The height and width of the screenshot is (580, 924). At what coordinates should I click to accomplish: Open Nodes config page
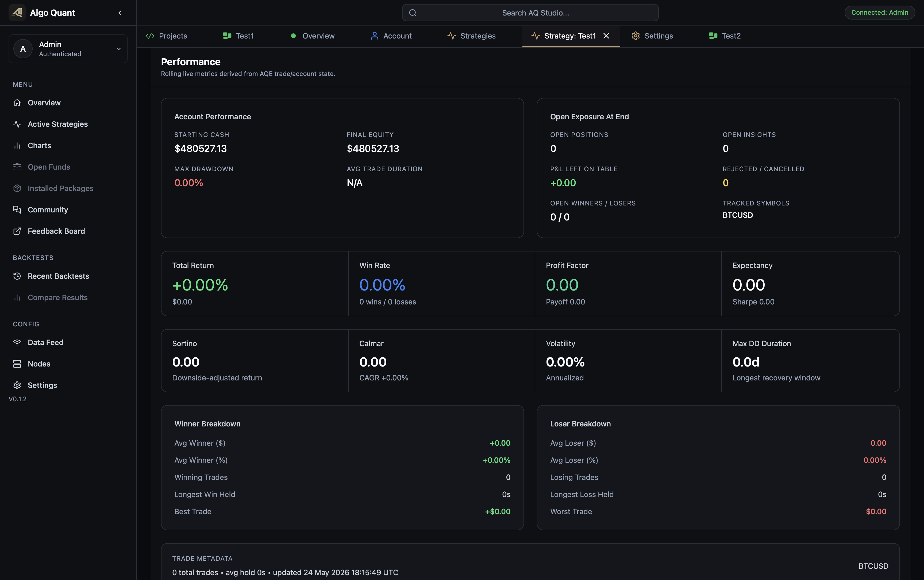tap(39, 364)
